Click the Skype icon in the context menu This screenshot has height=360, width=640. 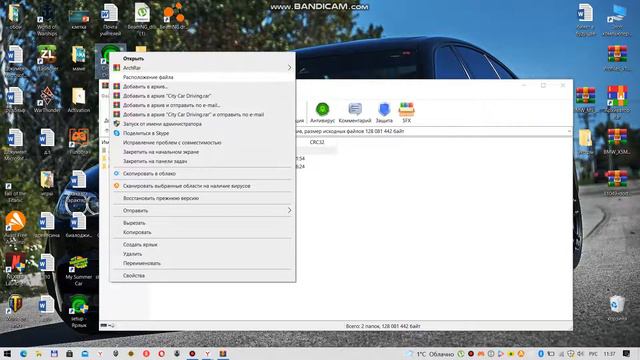coord(116,133)
